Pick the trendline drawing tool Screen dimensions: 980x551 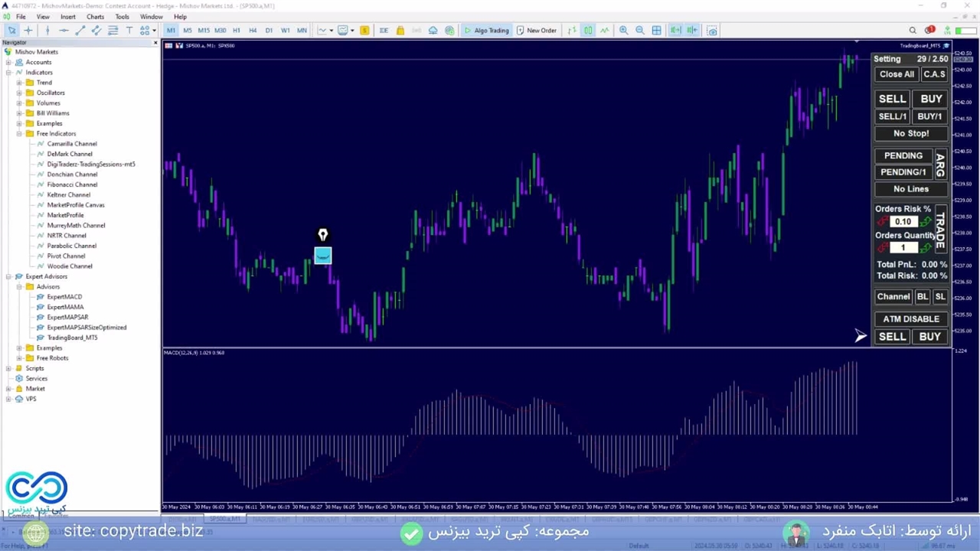[x=80, y=31]
